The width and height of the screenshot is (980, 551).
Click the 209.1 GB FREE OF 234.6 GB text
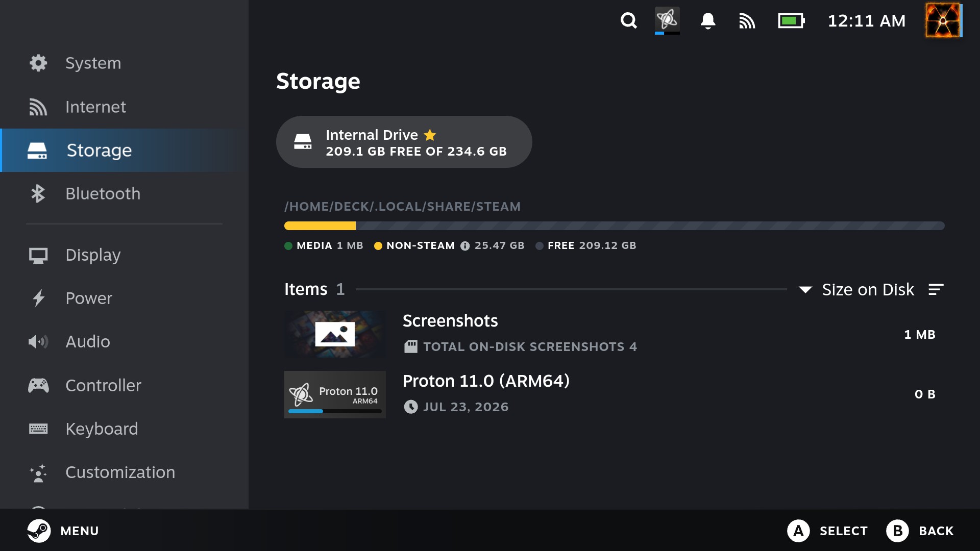416,152
